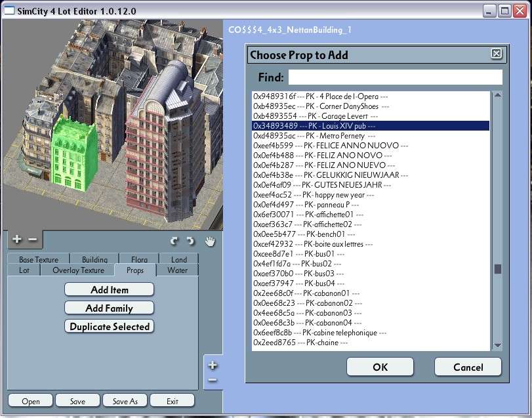This screenshot has width=532, height=418.
Task: Click the side panel plus button
Action: [213, 365]
